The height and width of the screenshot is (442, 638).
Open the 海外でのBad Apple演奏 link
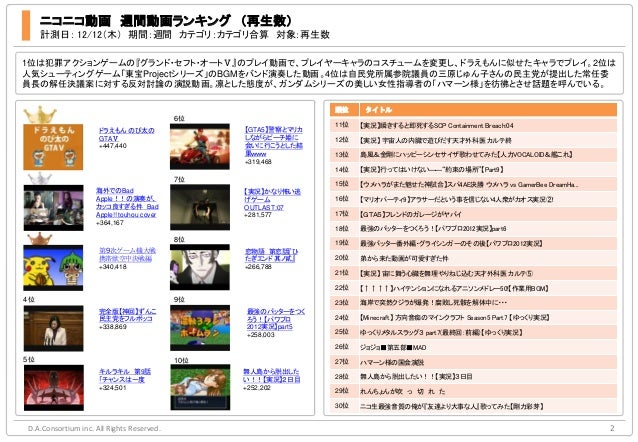click(x=127, y=203)
